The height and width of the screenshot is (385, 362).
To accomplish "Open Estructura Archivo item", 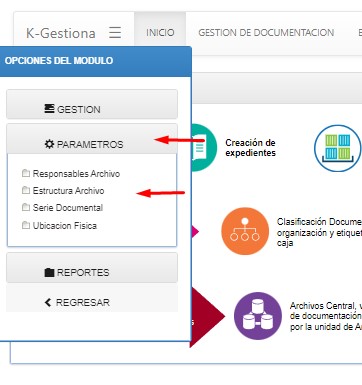I will 68,191.
